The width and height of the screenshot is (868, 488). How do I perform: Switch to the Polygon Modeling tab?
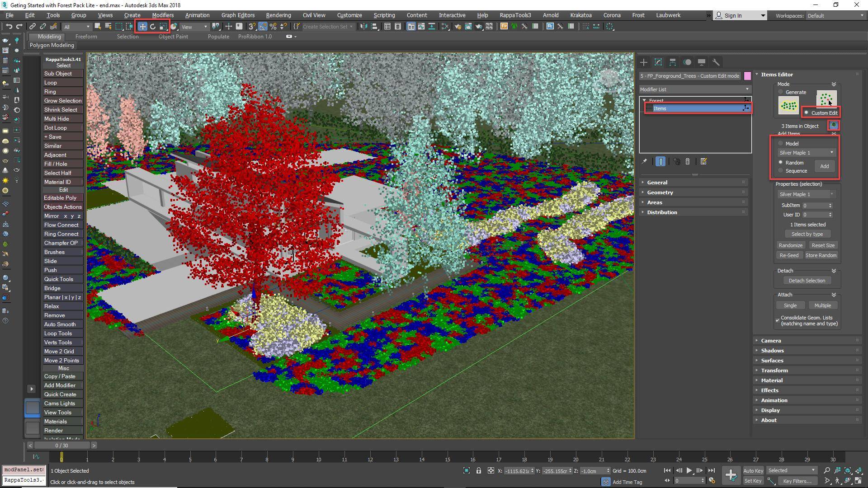click(52, 45)
